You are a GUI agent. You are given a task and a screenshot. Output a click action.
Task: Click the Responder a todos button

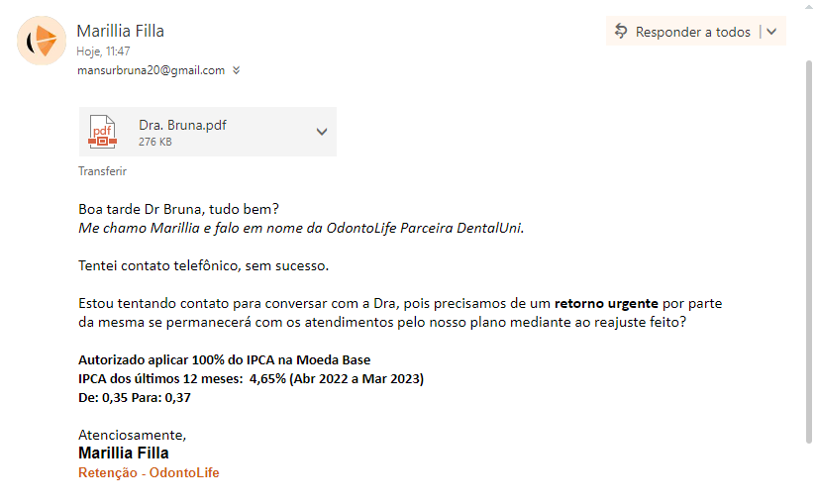pos(692,32)
